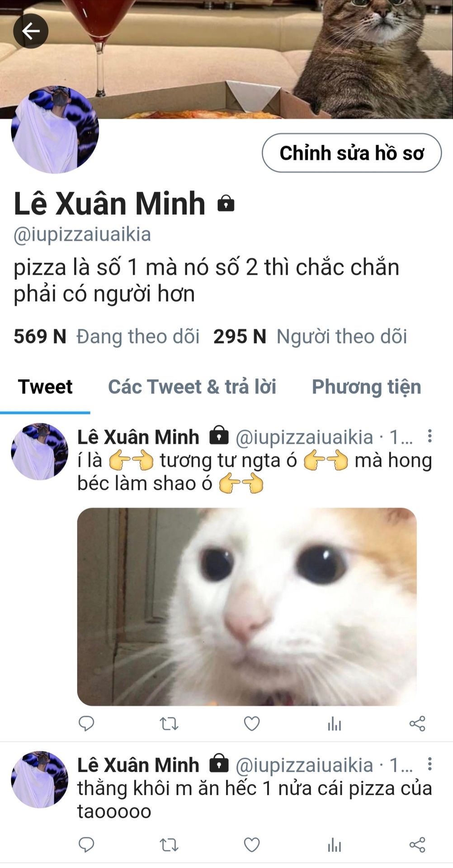Like the cat photo tweet

click(252, 724)
